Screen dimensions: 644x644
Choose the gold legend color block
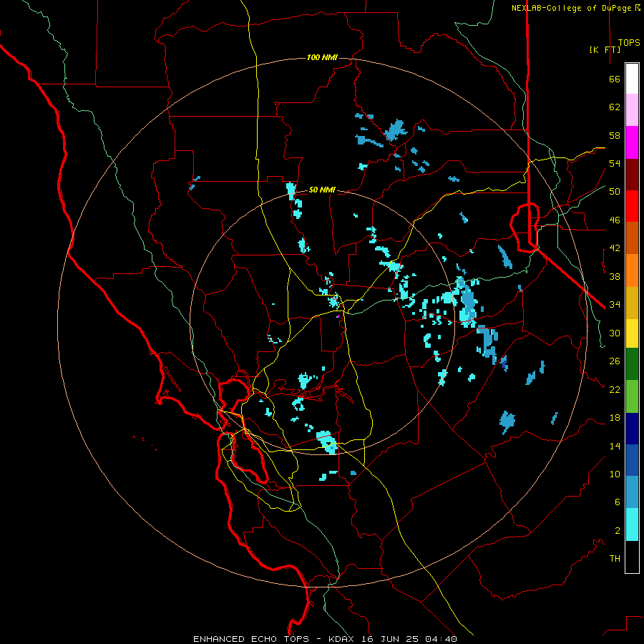click(x=632, y=303)
